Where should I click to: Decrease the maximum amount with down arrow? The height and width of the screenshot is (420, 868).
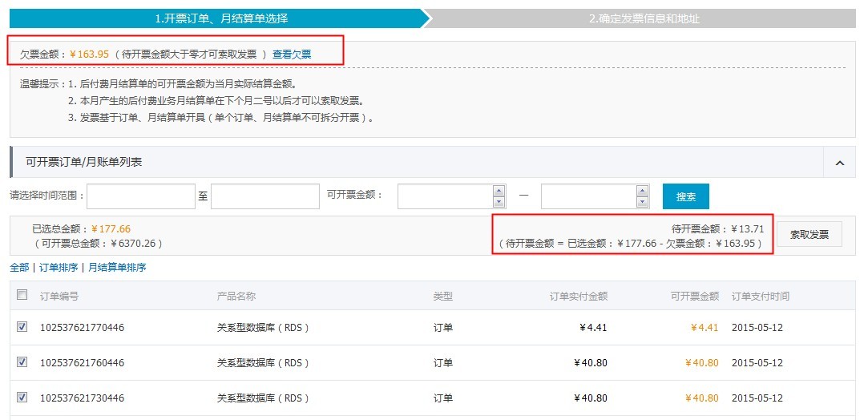642,202
